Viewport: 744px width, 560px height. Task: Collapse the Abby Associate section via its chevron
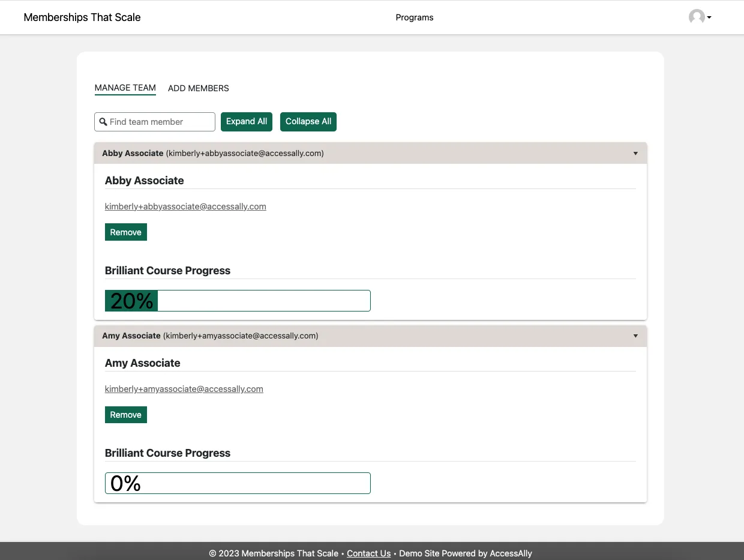tap(635, 153)
